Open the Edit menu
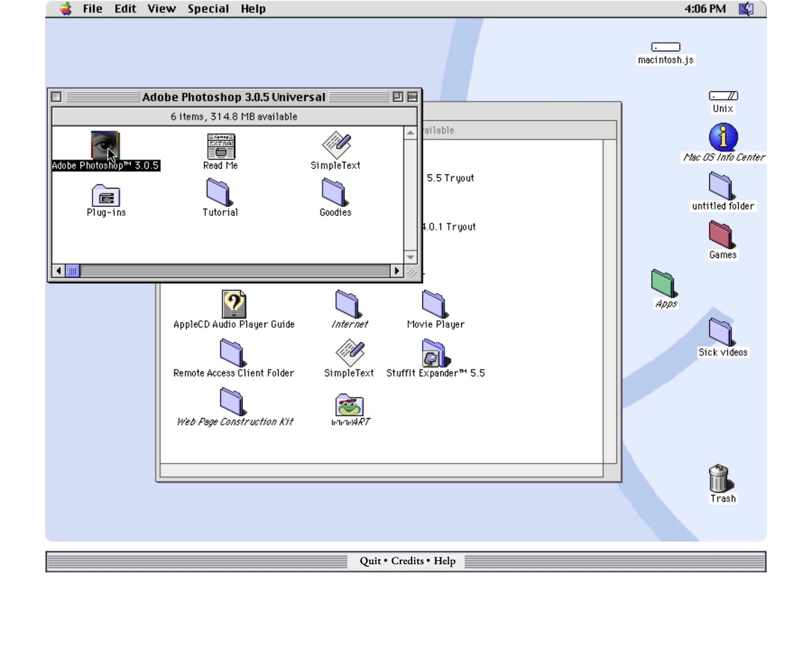 click(125, 8)
